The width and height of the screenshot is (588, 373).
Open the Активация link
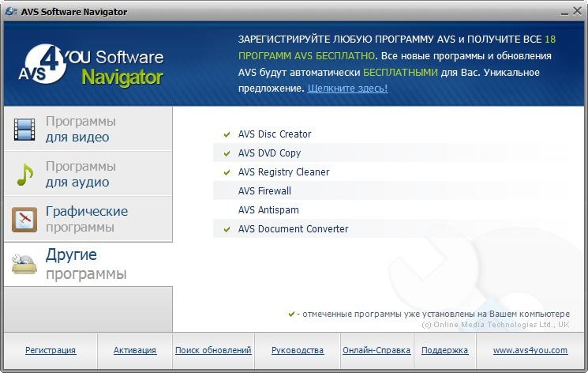135,350
